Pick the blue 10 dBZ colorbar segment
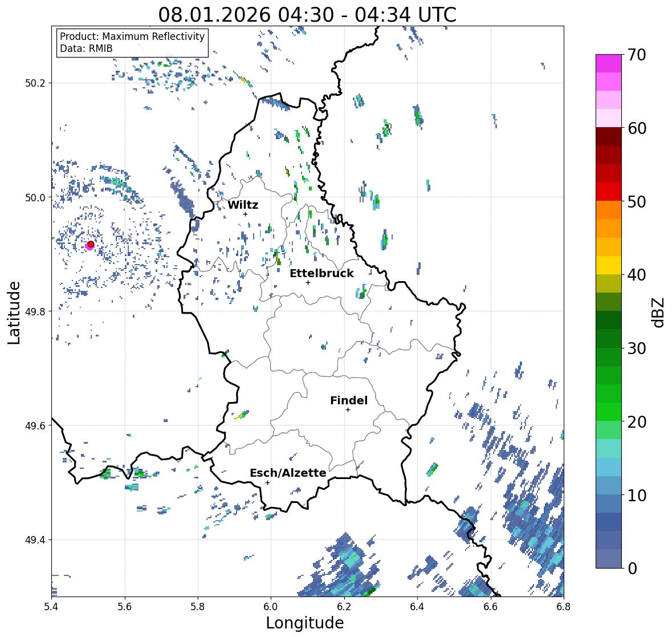This screenshot has height=637, width=672. pyautogui.click(x=609, y=485)
